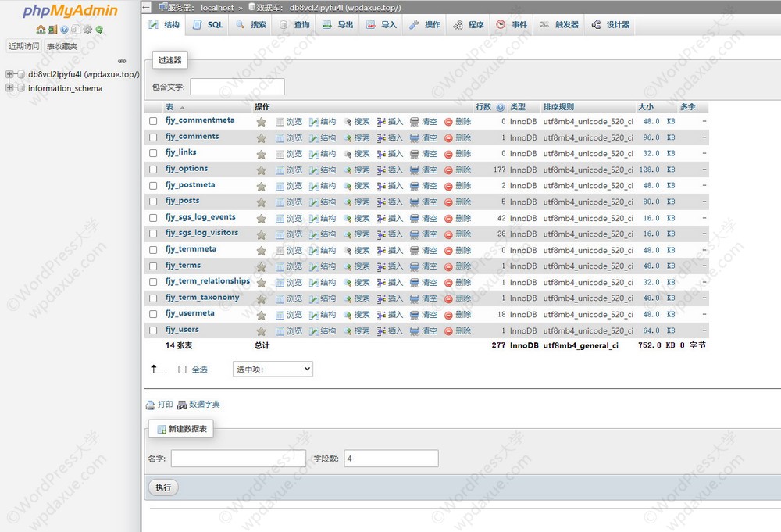781x532 pixels.
Task: Click empty icon for fjy_sgs_log_events row
Action: coord(415,218)
